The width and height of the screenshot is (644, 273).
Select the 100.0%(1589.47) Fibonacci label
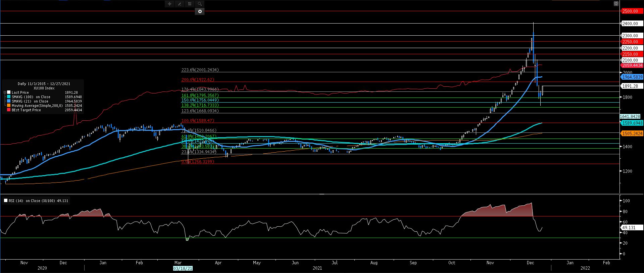tap(198, 121)
